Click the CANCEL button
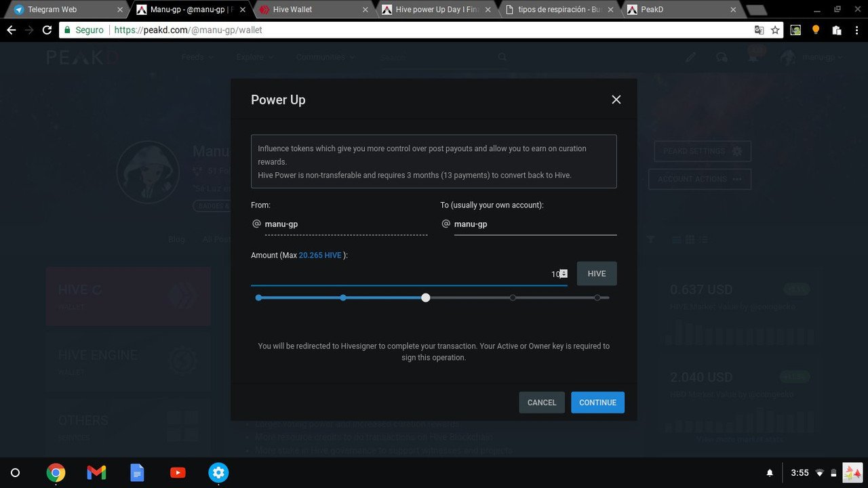This screenshot has width=868, height=488. (x=542, y=403)
